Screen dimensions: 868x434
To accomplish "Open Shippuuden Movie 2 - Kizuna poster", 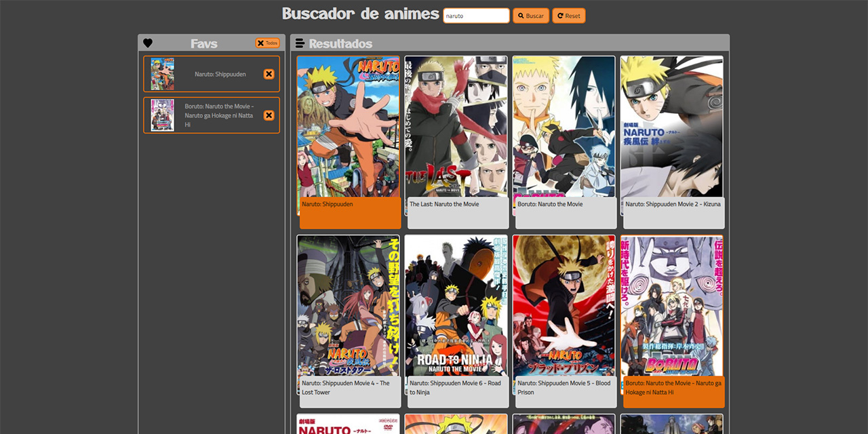I will 671,127.
